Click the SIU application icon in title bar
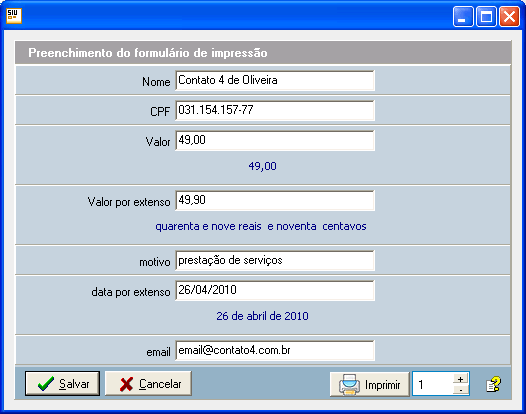The height and width of the screenshot is (414, 526). pos(14,16)
